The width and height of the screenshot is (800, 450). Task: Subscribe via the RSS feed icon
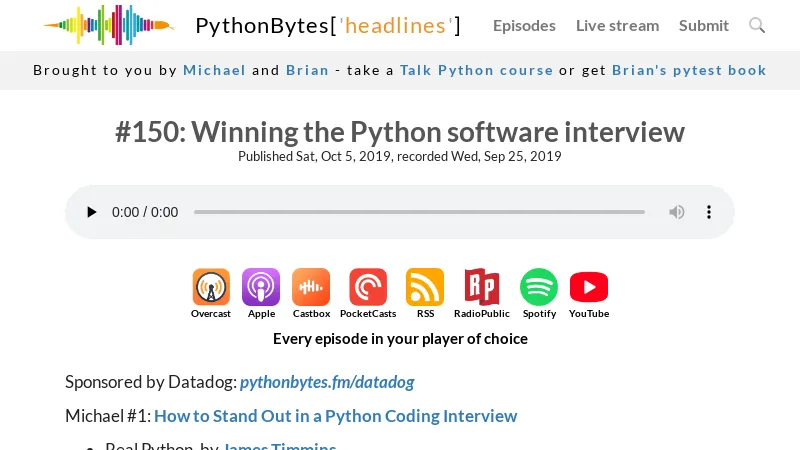[425, 288]
